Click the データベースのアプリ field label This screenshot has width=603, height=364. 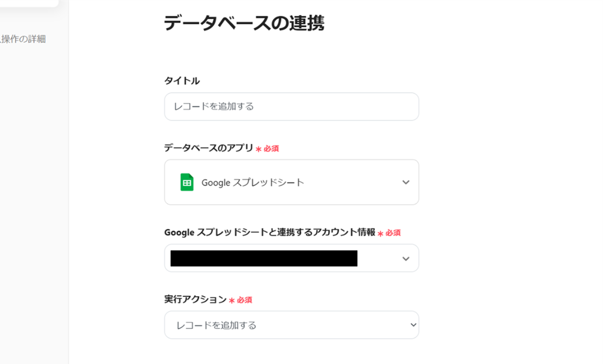(x=208, y=148)
